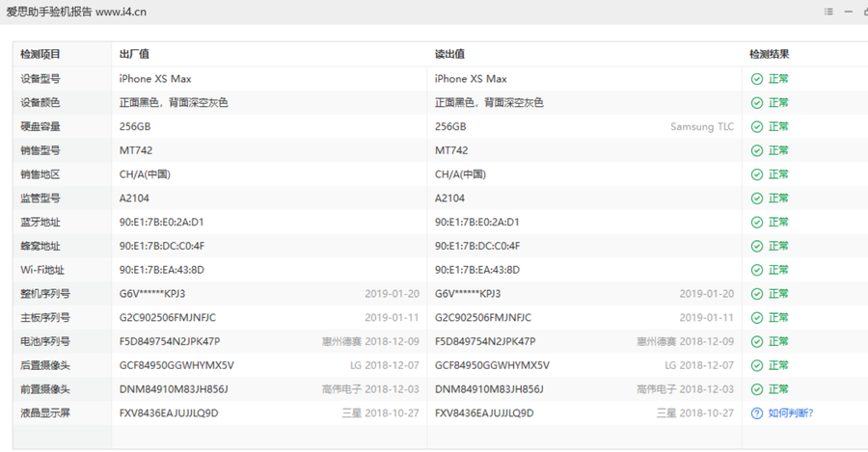Click factory value MT742
The height and width of the screenshot is (452, 868).
point(136,150)
